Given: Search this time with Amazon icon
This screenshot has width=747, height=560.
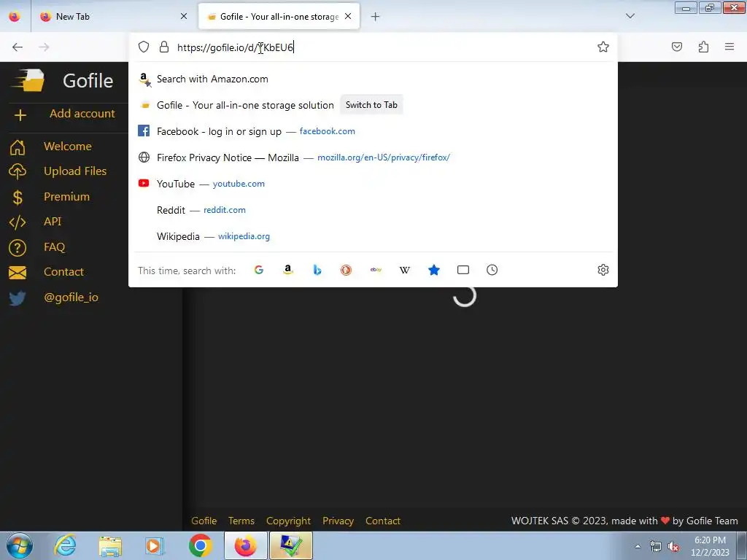Looking at the screenshot, I should [287, 270].
